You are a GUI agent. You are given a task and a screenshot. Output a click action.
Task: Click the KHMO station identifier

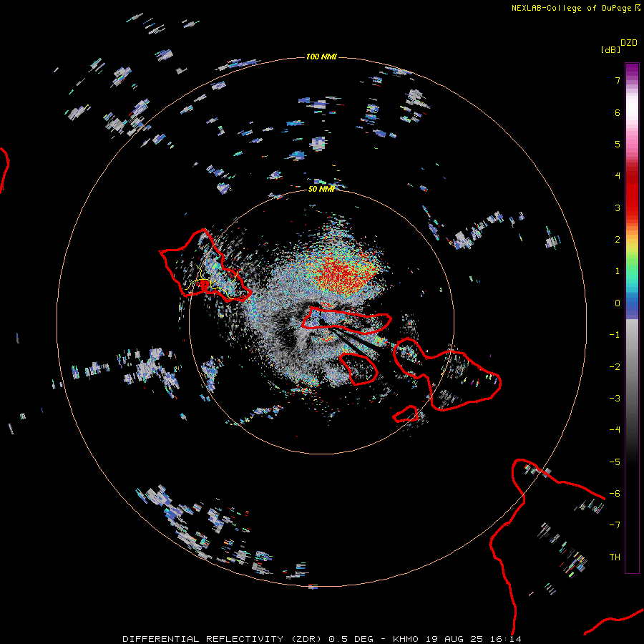406,639
